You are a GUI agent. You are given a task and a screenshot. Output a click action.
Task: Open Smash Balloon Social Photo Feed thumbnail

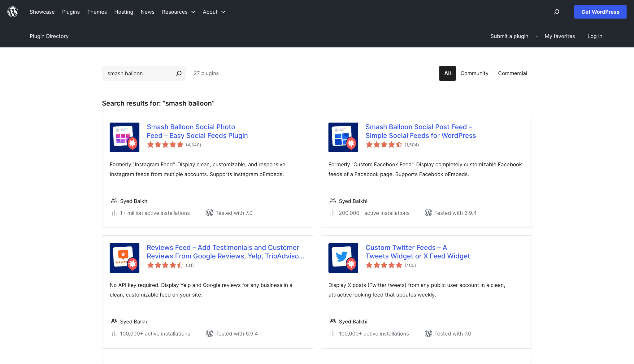[124, 137]
